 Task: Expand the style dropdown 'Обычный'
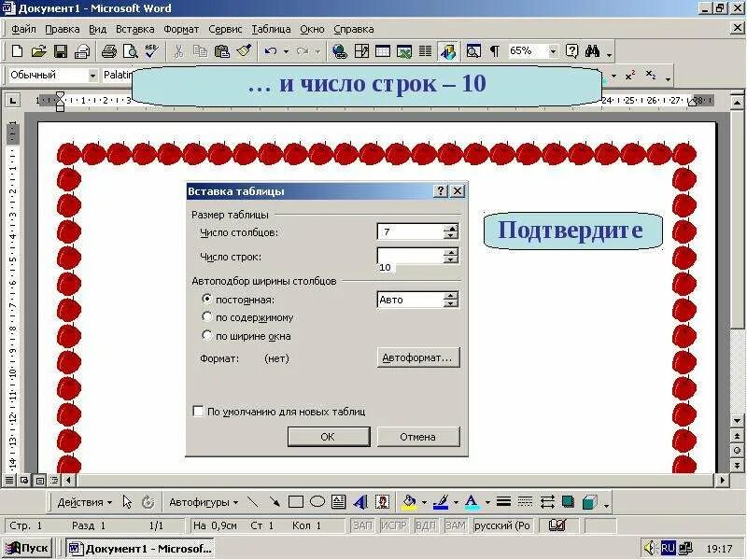click(x=92, y=76)
